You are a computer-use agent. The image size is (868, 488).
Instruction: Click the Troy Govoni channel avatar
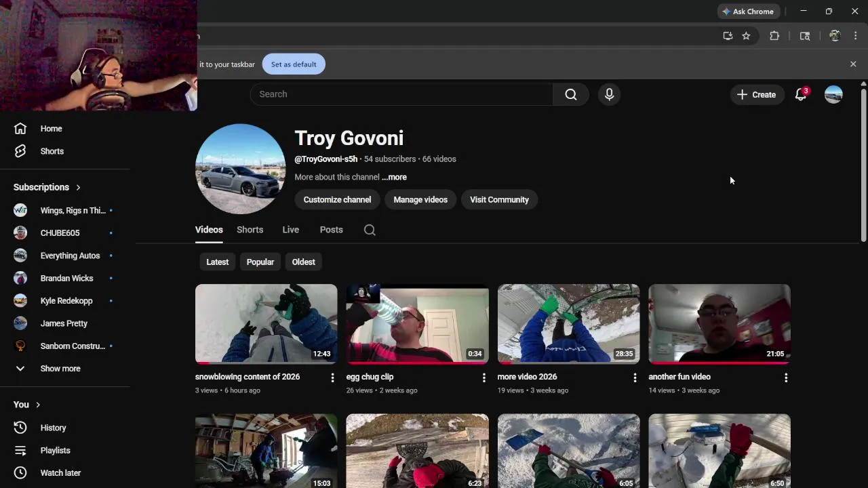240,169
